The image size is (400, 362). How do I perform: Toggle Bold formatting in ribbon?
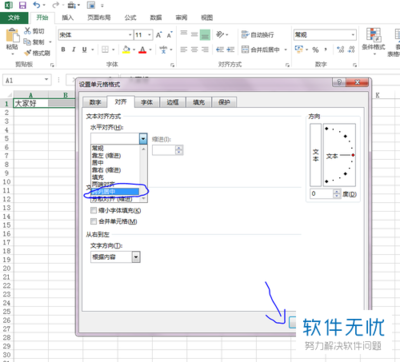tap(63, 50)
